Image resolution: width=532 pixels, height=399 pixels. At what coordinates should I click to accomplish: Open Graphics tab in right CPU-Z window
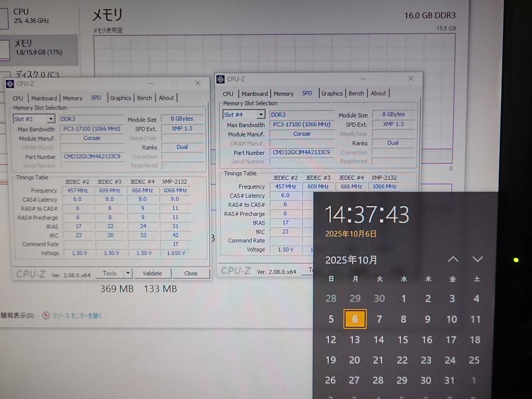pos(332,94)
